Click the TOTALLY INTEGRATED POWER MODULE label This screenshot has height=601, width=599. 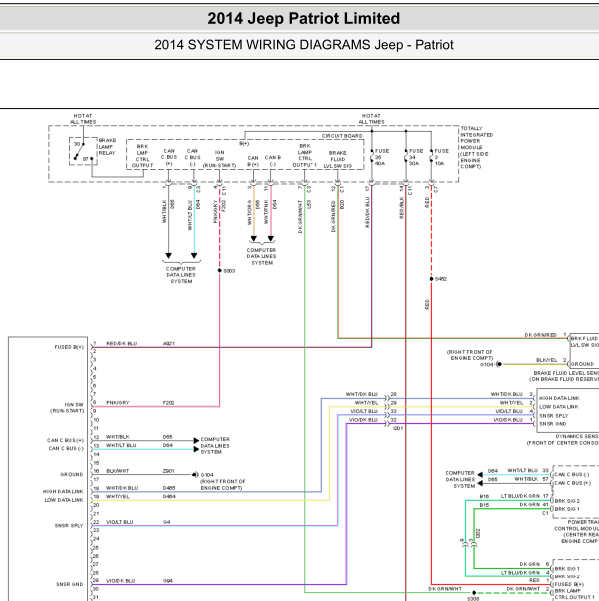click(x=476, y=147)
